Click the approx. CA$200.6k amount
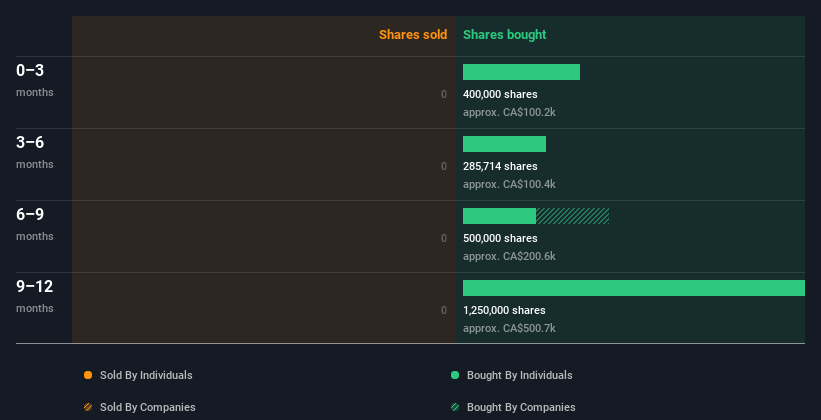The width and height of the screenshot is (821, 420). coord(509,257)
